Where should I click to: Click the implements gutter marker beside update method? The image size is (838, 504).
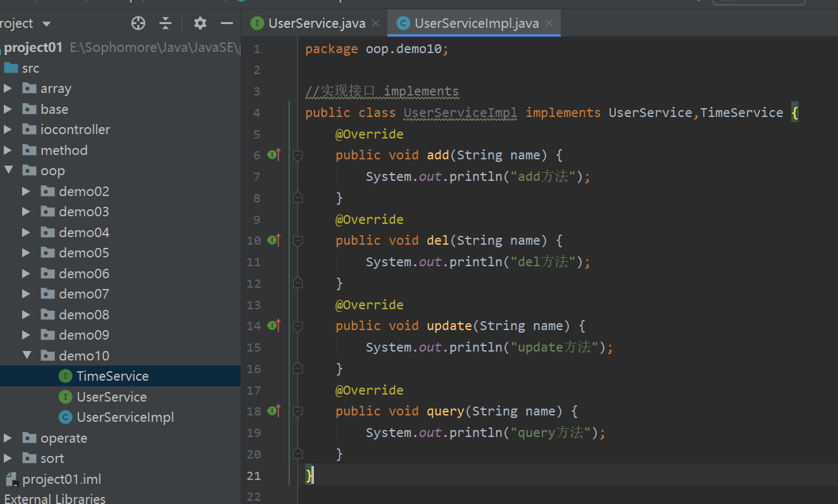273,325
